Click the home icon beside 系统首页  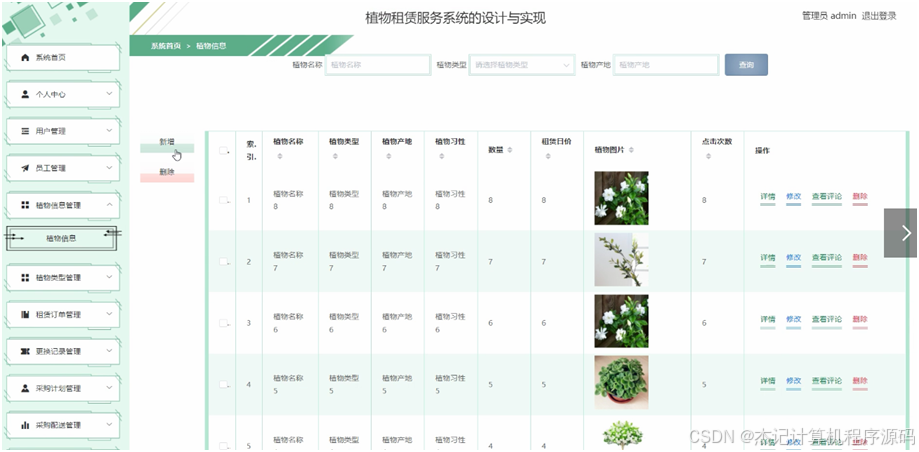[x=25, y=57]
